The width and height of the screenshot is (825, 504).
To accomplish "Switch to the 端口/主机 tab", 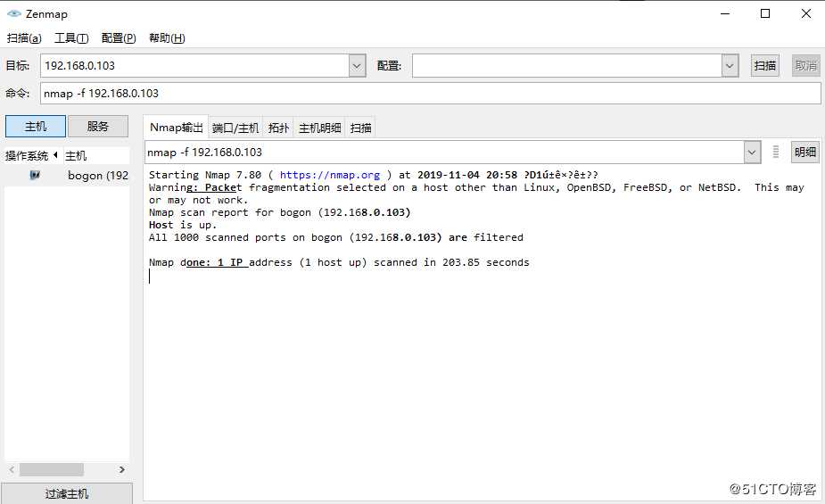I will pos(235,128).
